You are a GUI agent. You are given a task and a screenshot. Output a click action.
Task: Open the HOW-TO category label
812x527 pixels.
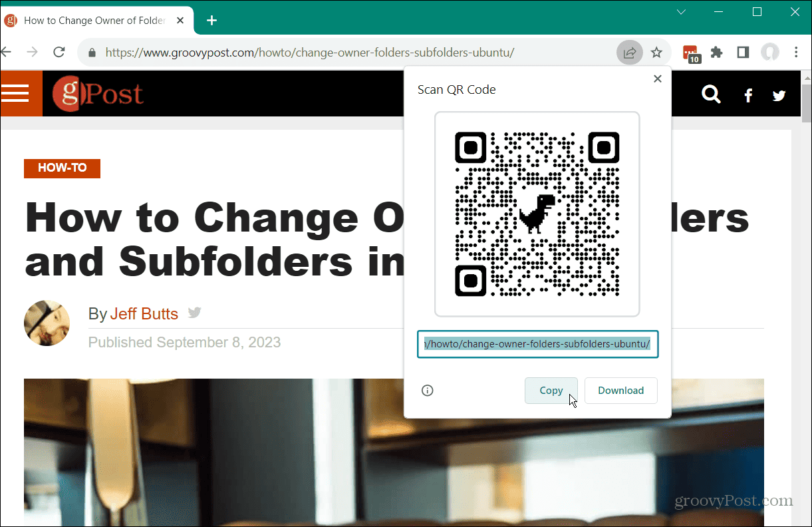click(63, 168)
